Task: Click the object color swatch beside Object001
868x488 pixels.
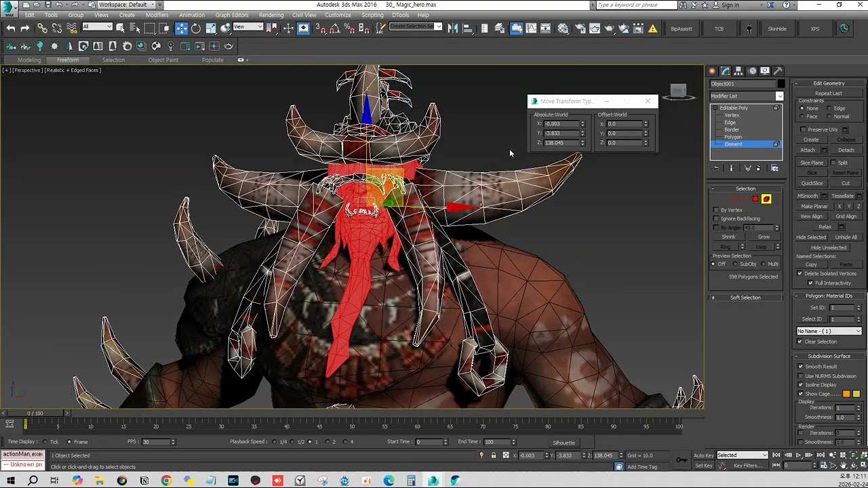Action: (x=781, y=84)
